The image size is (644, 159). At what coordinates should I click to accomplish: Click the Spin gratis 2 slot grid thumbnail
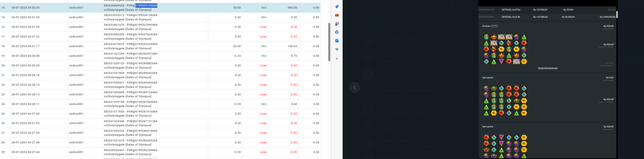point(505,146)
